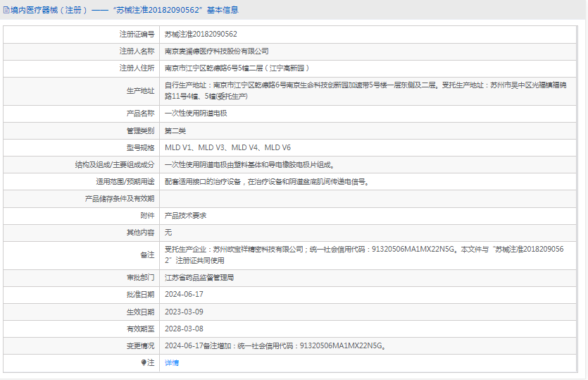Viewport: 588px width, 380px height.
Task: Click the 其他内容 label
Action: (140, 233)
